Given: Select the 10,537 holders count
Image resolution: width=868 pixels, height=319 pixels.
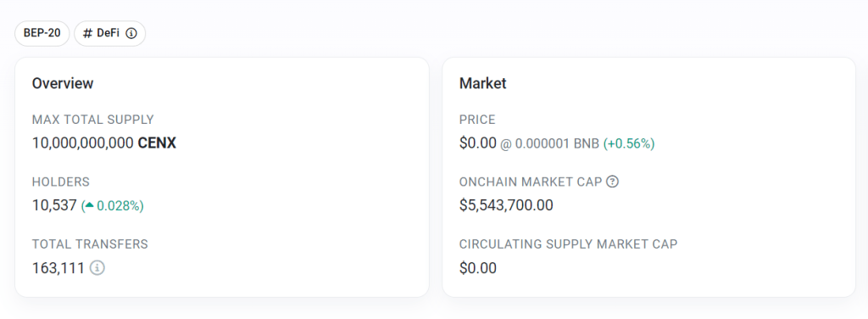Looking at the screenshot, I should 54,206.
